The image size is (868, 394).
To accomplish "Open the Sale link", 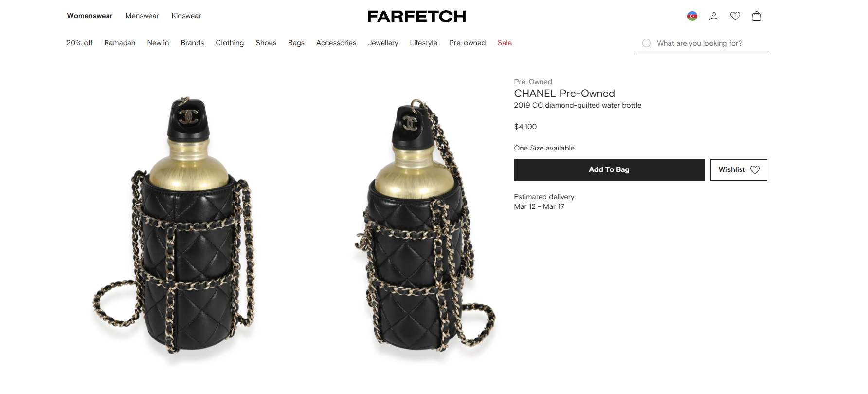I will coord(505,43).
